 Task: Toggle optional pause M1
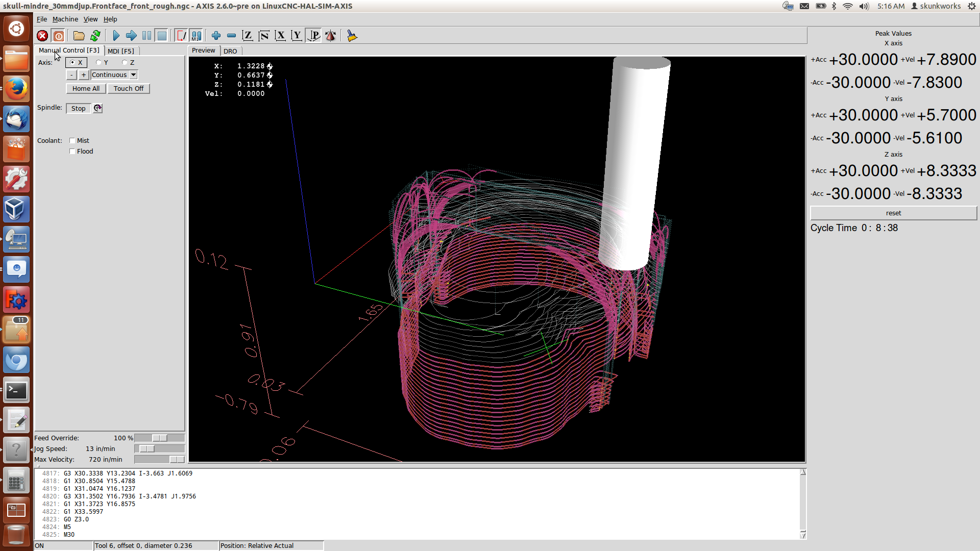point(197,36)
